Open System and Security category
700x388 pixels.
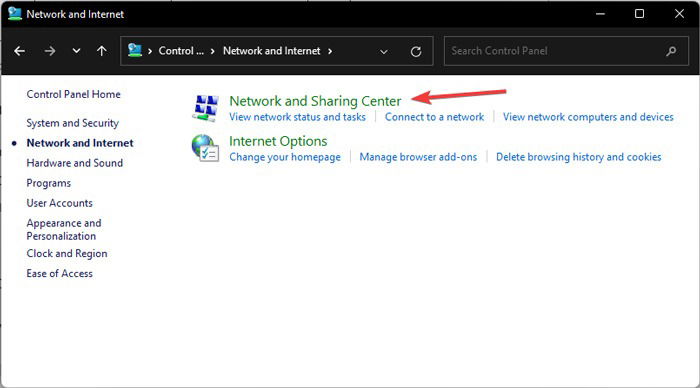pyautogui.click(x=72, y=123)
